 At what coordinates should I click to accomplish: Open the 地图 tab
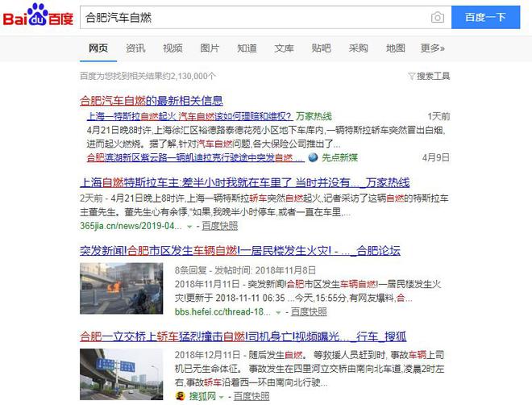click(x=395, y=48)
